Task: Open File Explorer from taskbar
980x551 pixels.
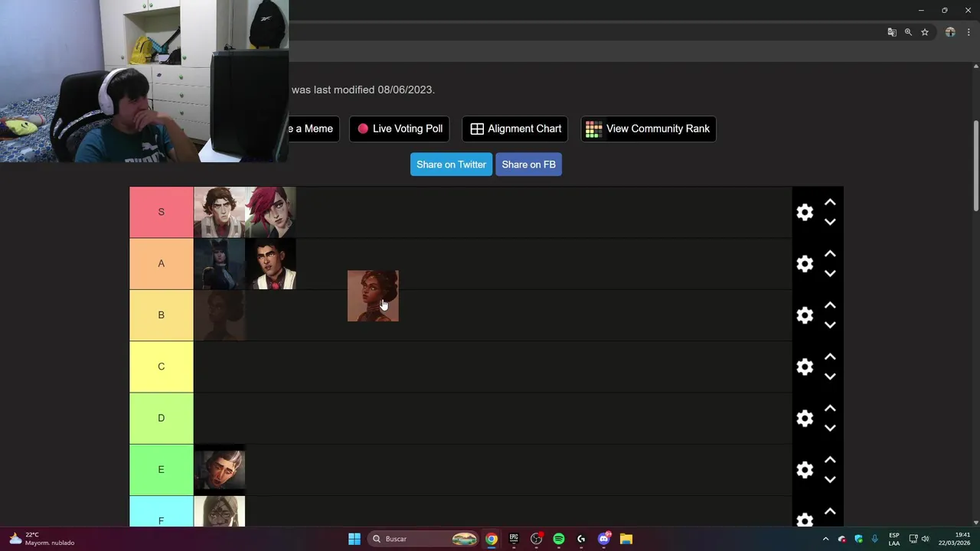Action: point(626,539)
